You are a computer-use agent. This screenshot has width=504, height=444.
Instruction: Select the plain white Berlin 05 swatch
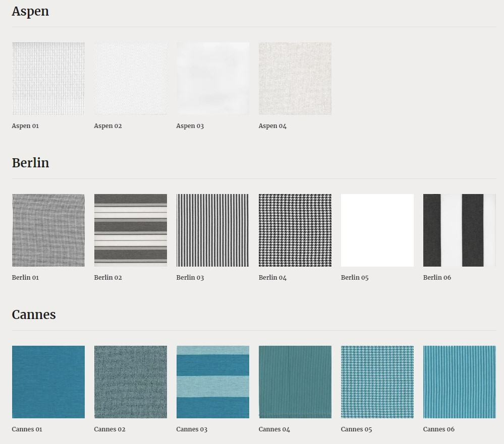pos(377,230)
